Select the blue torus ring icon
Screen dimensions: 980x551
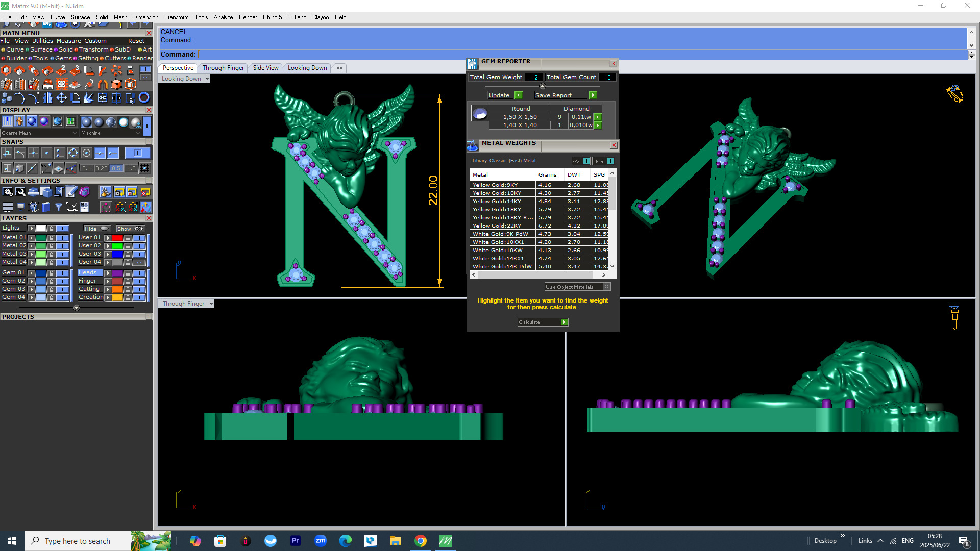144,97
